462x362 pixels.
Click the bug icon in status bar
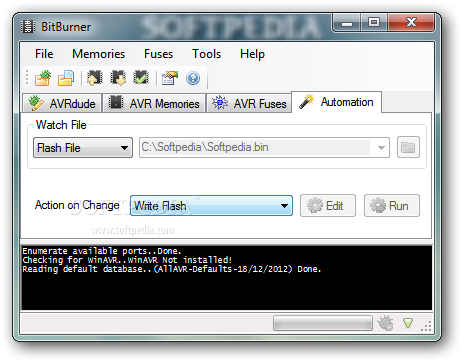(x=385, y=323)
